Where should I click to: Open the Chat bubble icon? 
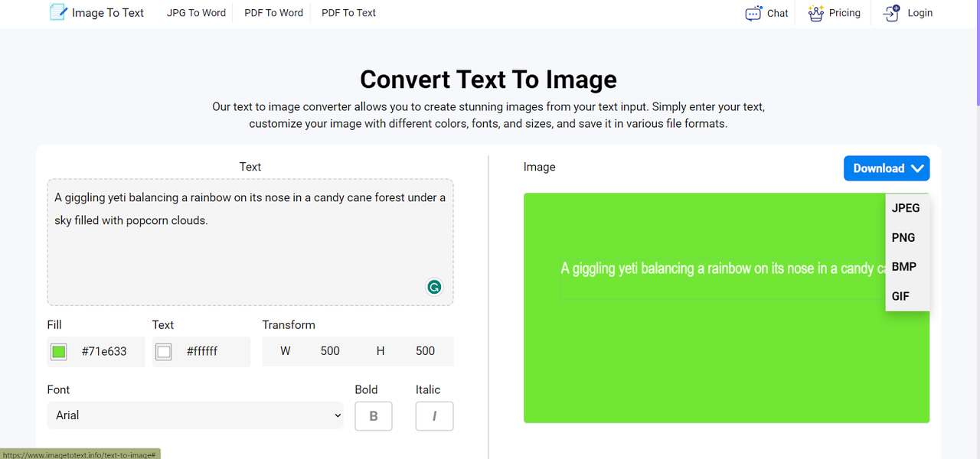[753, 13]
